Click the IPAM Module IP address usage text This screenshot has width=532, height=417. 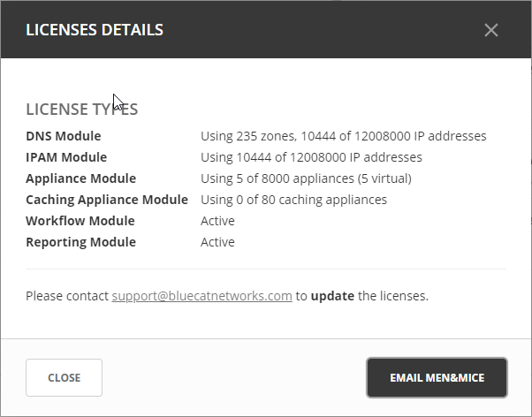(311, 157)
